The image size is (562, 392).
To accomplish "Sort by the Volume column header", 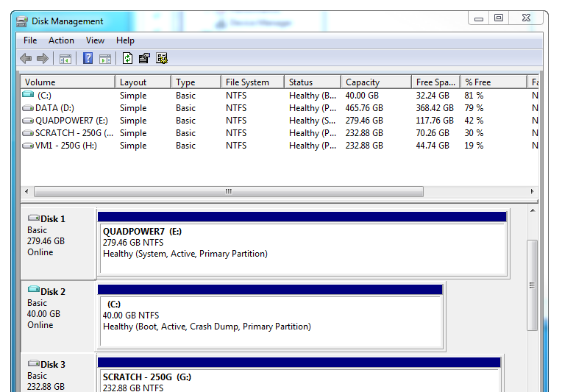I will tap(68, 82).
